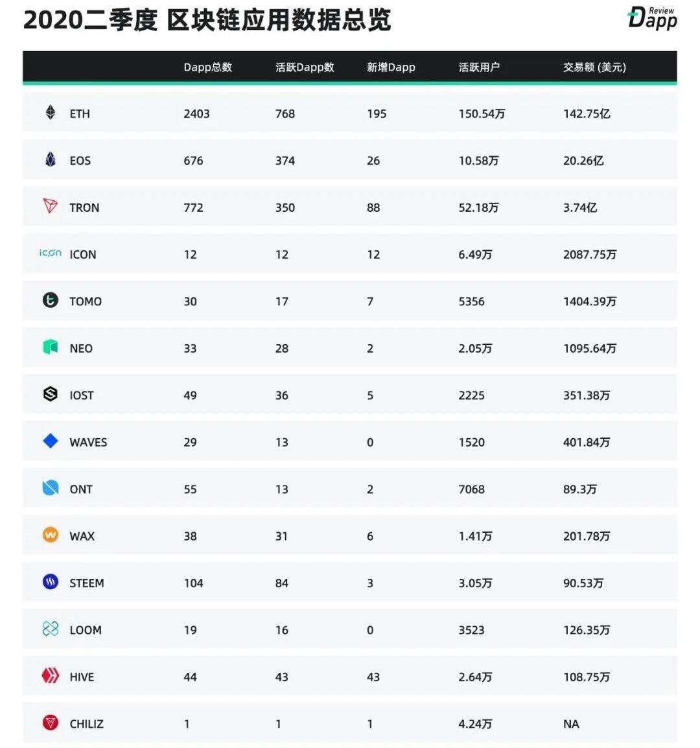The height and width of the screenshot is (748, 700).
Task: Click the EOS logo icon
Action: pyautogui.click(x=51, y=159)
